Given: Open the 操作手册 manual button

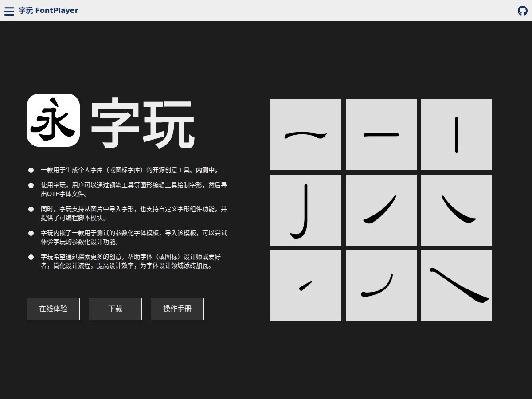Looking at the screenshot, I should coord(177,309).
